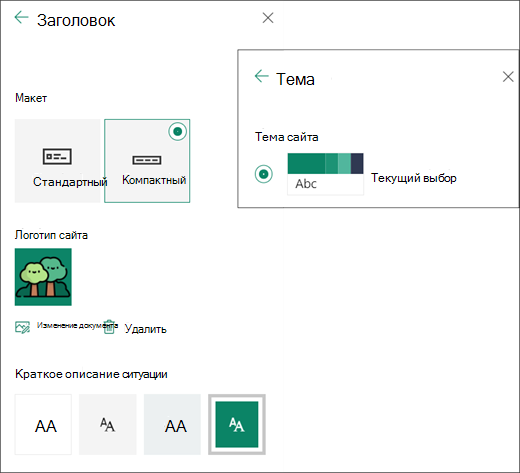Click the Краткое описание ситуации label
Image resolution: width=520 pixels, height=473 pixels.
point(91,374)
